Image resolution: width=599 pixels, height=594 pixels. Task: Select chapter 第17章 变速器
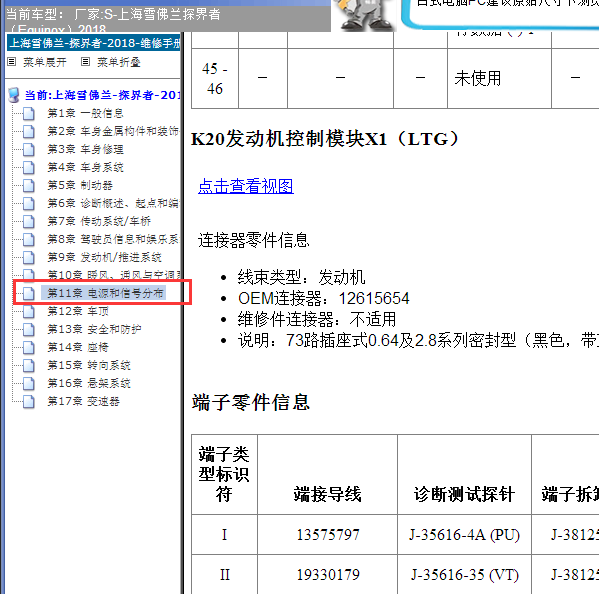83,401
